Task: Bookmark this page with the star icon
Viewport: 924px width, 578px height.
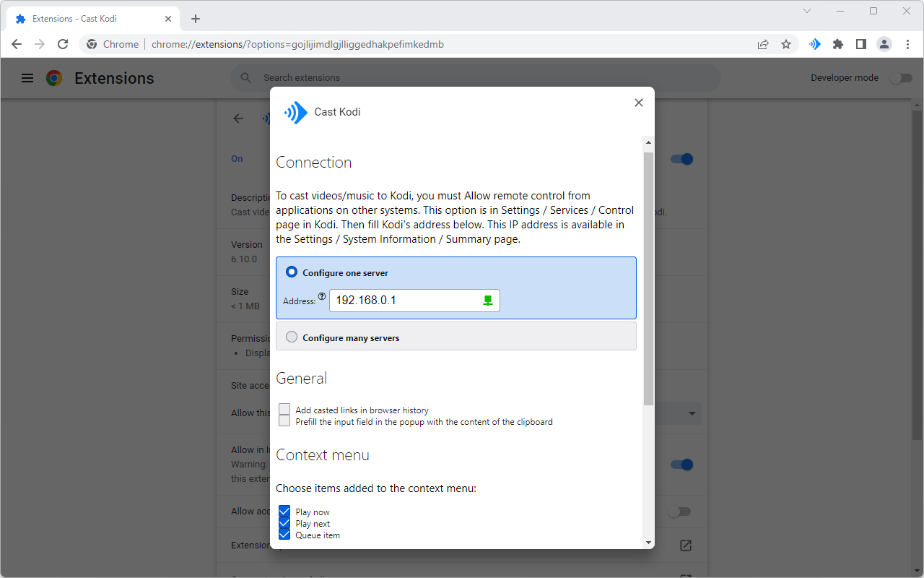Action: pos(786,44)
